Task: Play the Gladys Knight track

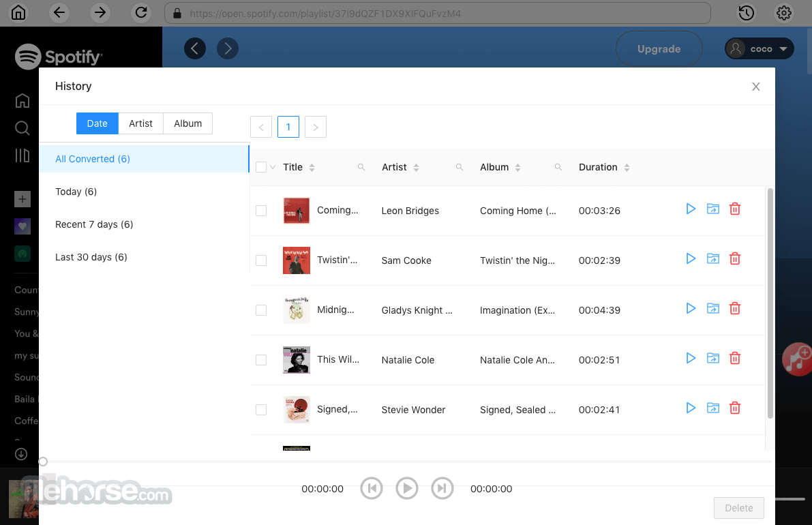Action: (x=691, y=308)
